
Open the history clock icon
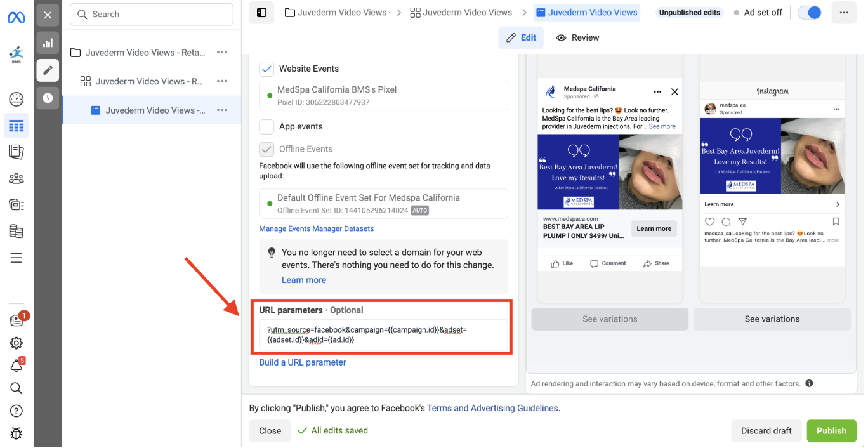click(48, 98)
